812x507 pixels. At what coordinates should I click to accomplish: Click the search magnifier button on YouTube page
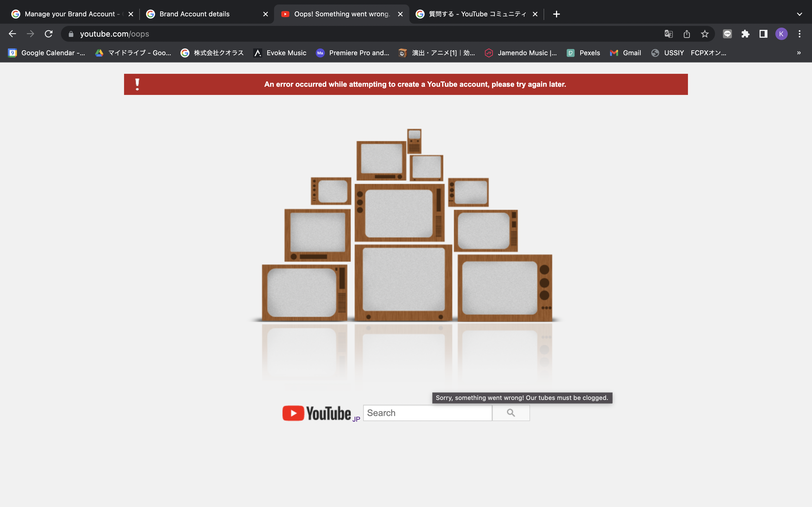(x=510, y=413)
